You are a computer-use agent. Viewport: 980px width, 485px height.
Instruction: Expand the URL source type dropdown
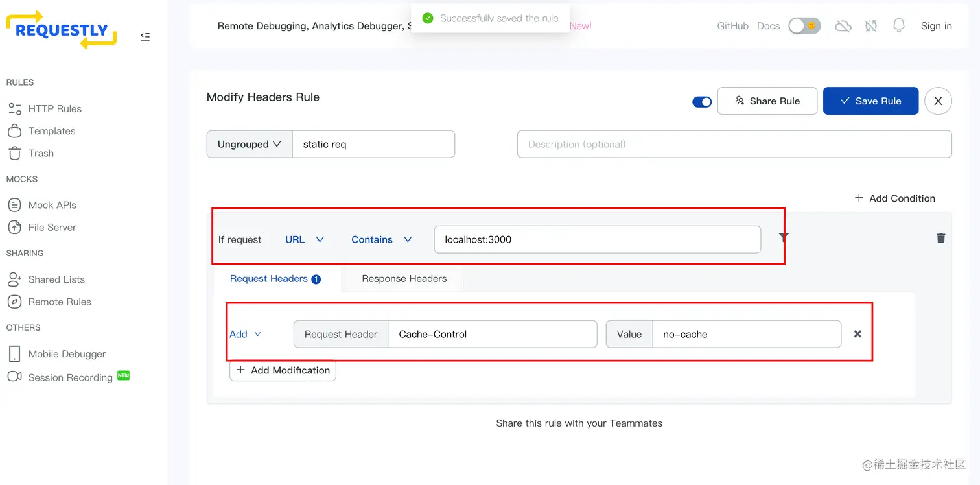click(x=305, y=239)
